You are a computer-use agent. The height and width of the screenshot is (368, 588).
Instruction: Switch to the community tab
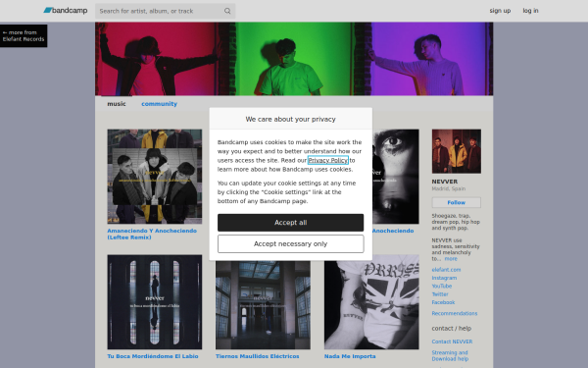click(x=159, y=104)
